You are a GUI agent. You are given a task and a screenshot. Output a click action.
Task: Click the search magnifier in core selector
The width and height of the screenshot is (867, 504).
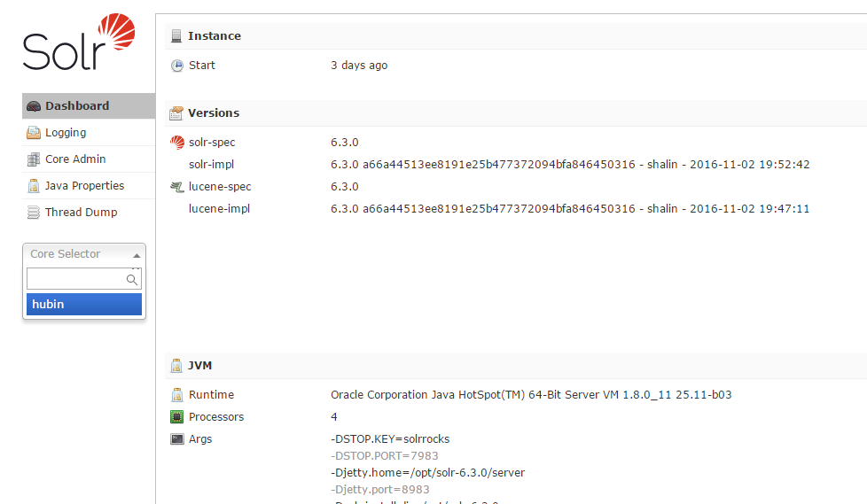[x=132, y=280]
